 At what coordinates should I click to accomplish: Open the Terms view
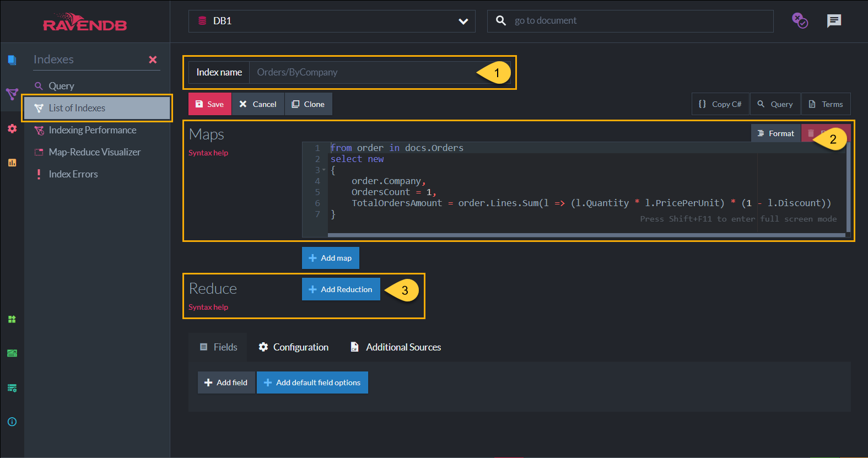826,104
